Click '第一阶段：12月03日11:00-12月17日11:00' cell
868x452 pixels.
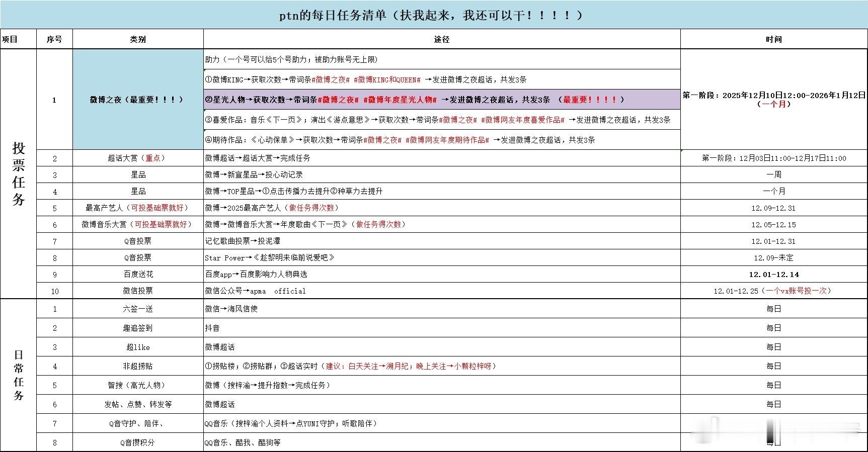[x=774, y=158]
